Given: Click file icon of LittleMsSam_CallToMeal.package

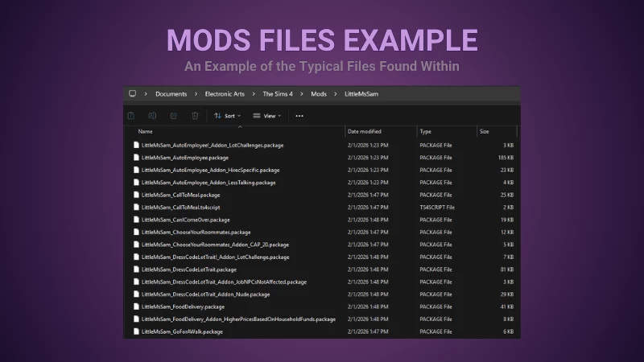Looking at the screenshot, I should pyautogui.click(x=136, y=195).
